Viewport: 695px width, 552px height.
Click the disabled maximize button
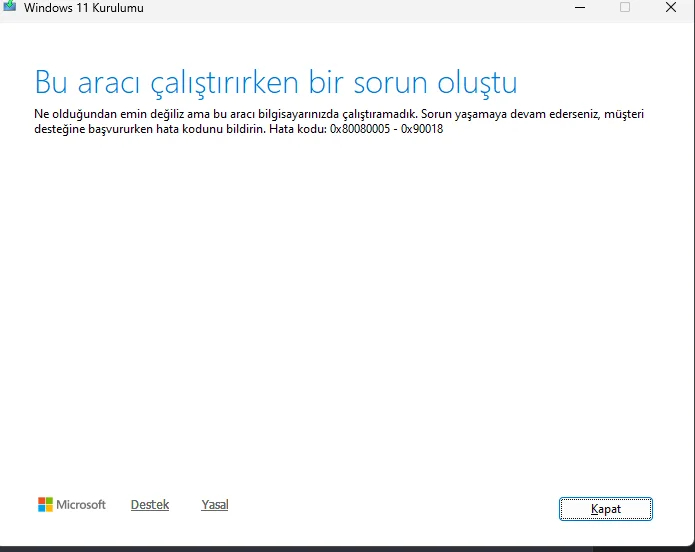click(625, 7)
